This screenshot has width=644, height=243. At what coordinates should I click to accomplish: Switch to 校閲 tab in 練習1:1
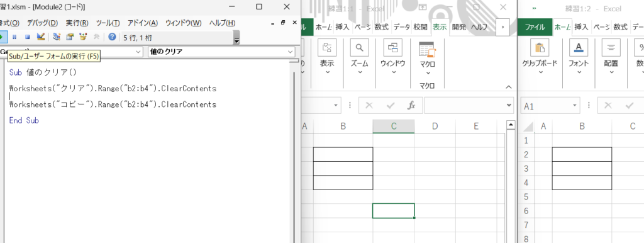point(420,28)
